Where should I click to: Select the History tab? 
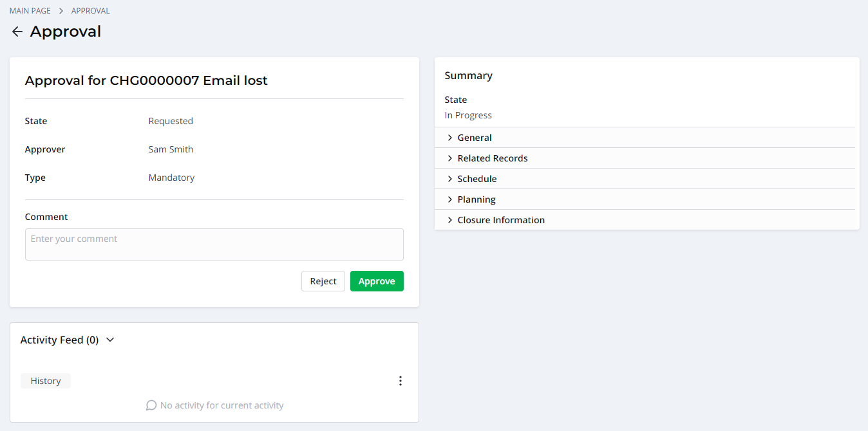(x=46, y=381)
